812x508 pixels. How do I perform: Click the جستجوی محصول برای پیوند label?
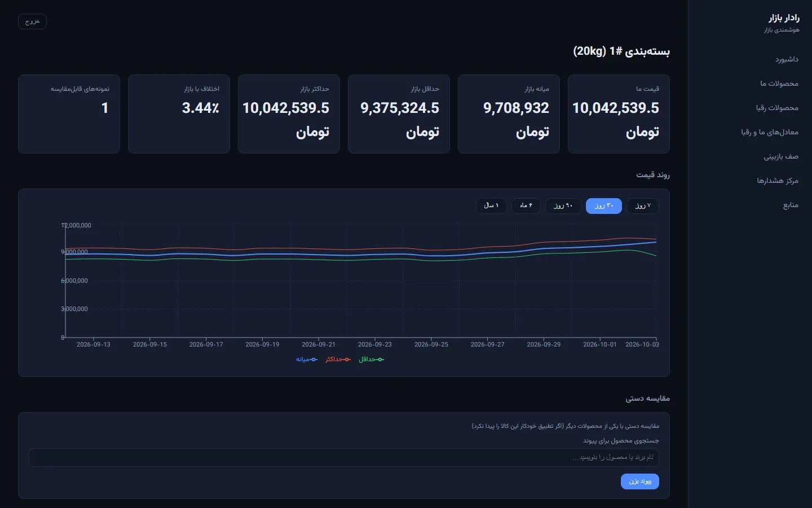coord(621,441)
